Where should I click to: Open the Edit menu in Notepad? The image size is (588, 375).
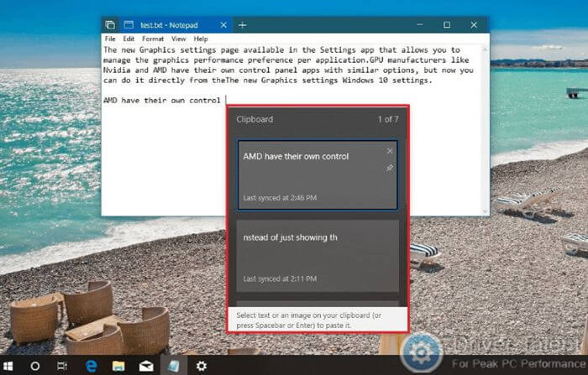[129, 39]
